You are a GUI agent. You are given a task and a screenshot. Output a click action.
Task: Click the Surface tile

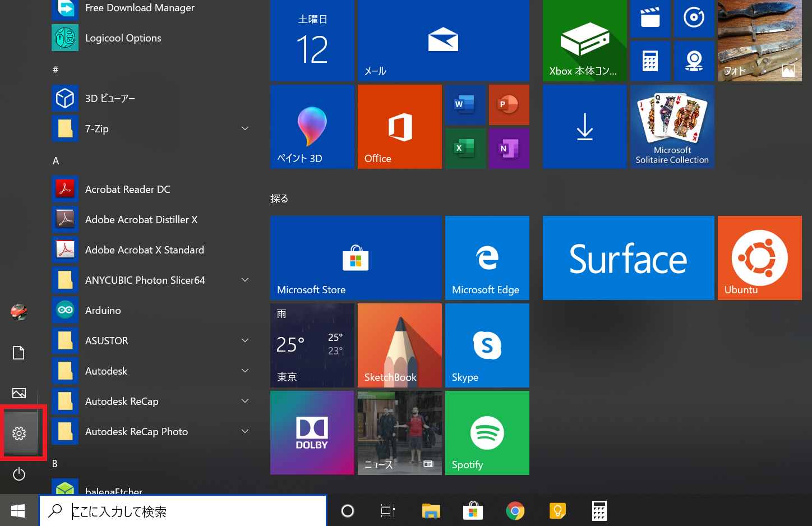[x=629, y=258]
